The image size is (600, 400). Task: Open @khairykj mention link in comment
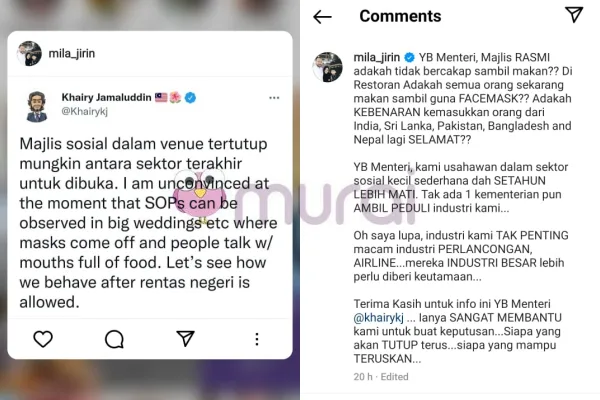(x=378, y=318)
